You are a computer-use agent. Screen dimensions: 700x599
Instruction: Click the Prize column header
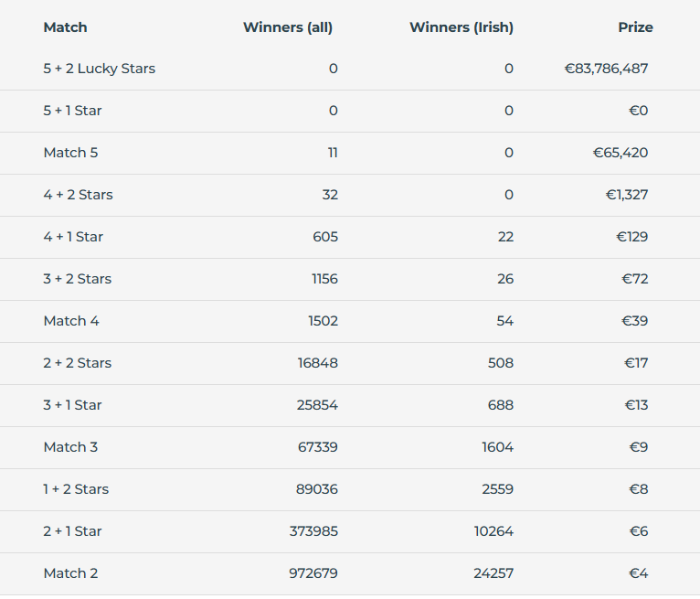point(635,27)
